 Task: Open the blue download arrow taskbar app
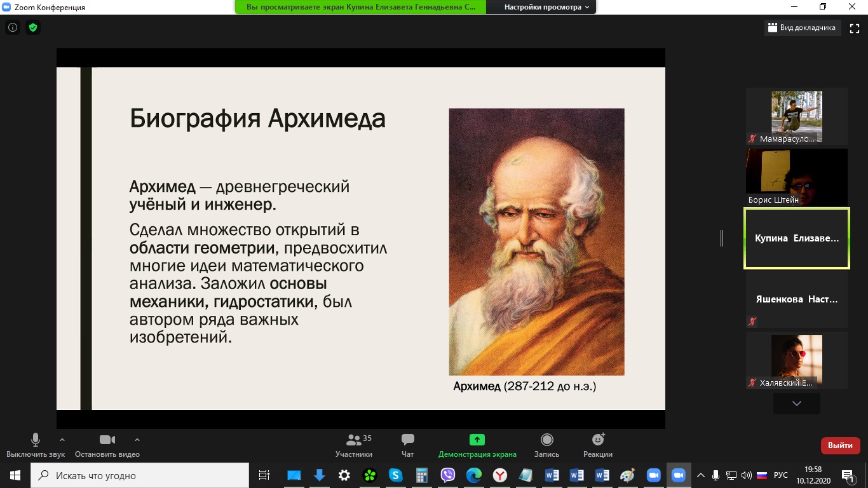click(319, 475)
